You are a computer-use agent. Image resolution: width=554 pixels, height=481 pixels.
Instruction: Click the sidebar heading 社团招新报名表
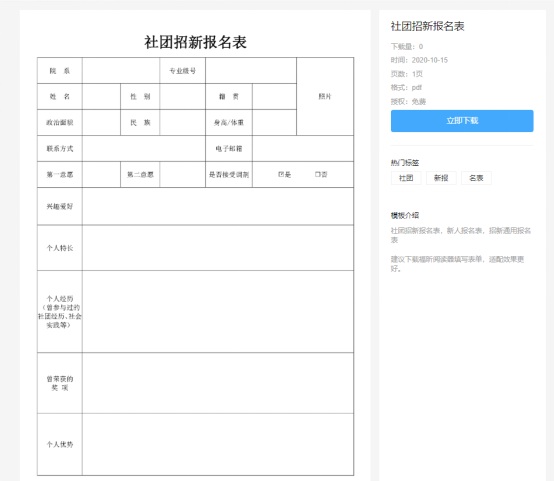(427, 26)
